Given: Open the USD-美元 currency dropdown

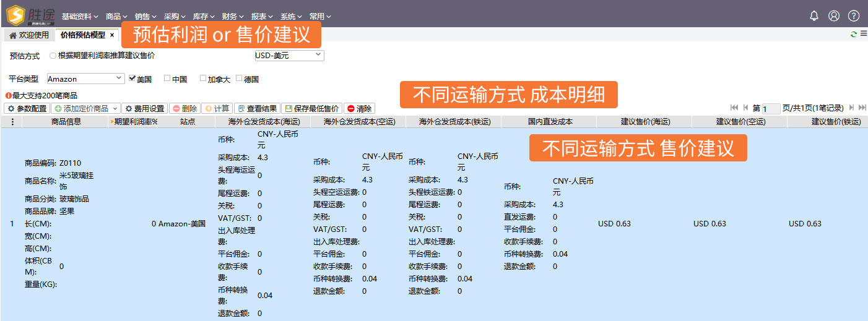Looking at the screenshot, I should (289, 56).
